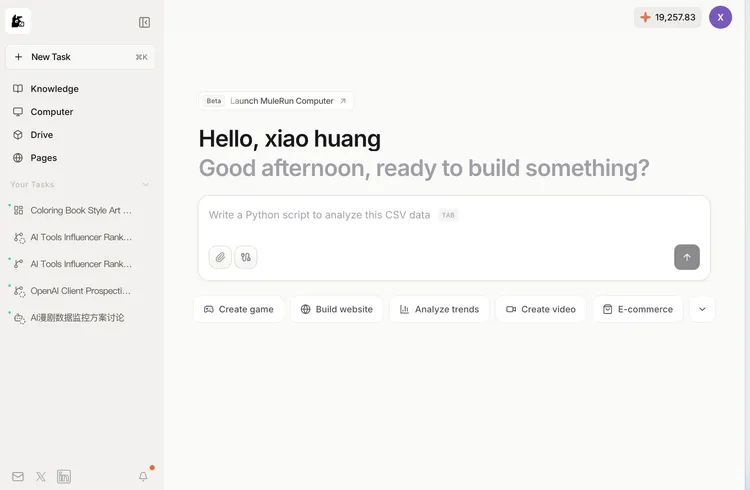This screenshot has width=750, height=490.
Task: Collapse the sidebar with the panel icon
Action: tap(144, 22)
